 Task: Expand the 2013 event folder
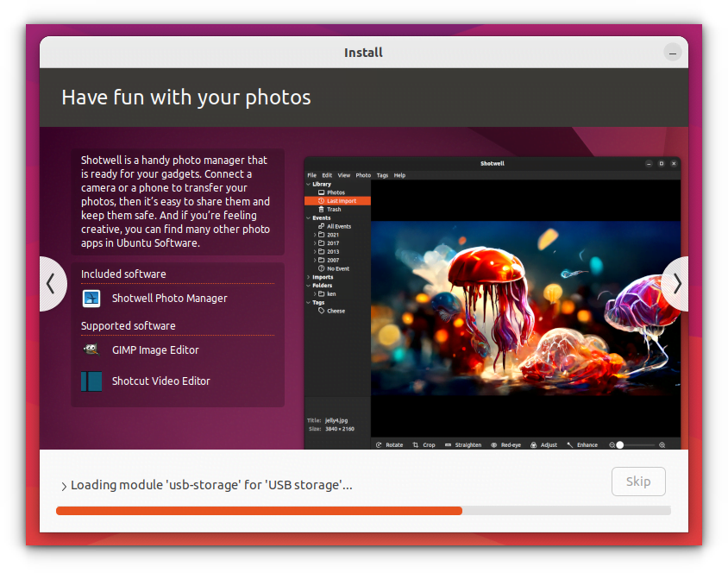click(315, 252)
